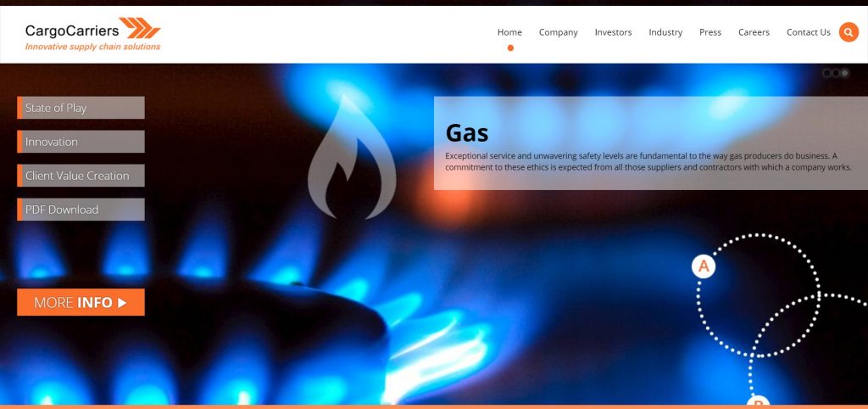This screenshot has width=868, height=409.
Task: Go to the Press page
Action: (710, 32)
